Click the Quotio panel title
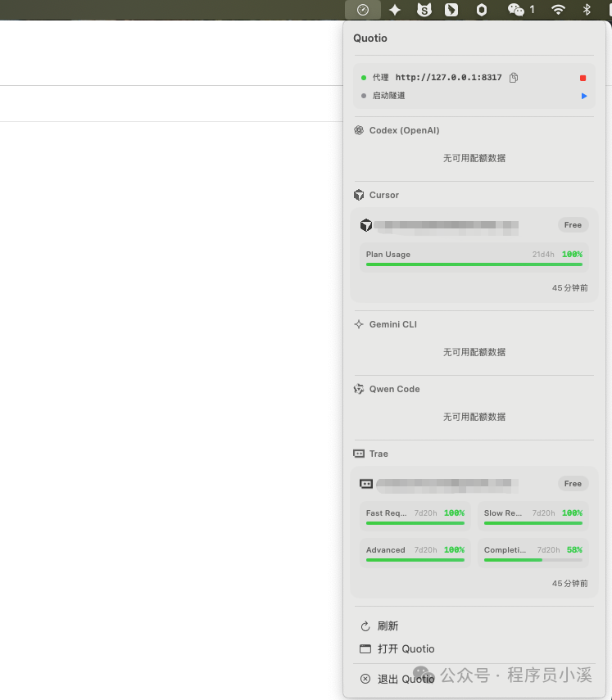Image resolution: width=612 pixels, height=700 pixels. pyautogui.click(x=370, y=38)
